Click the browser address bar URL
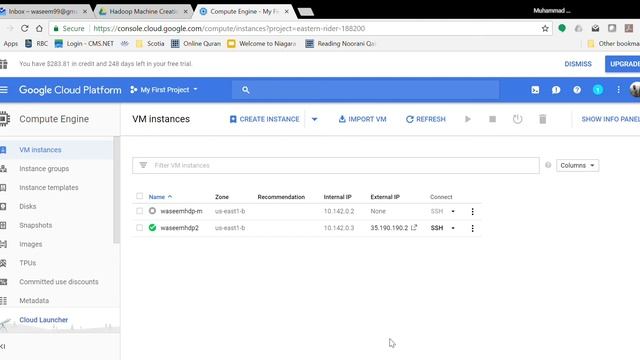 click(229, 29)
